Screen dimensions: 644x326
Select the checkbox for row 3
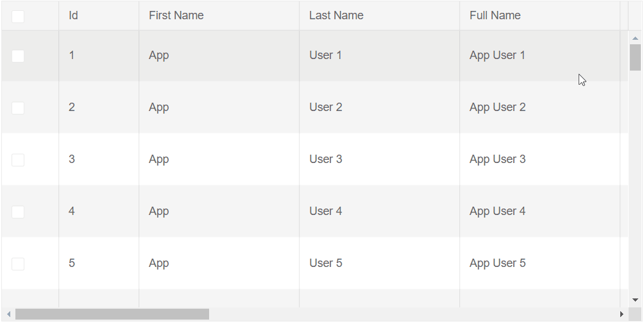18,160
